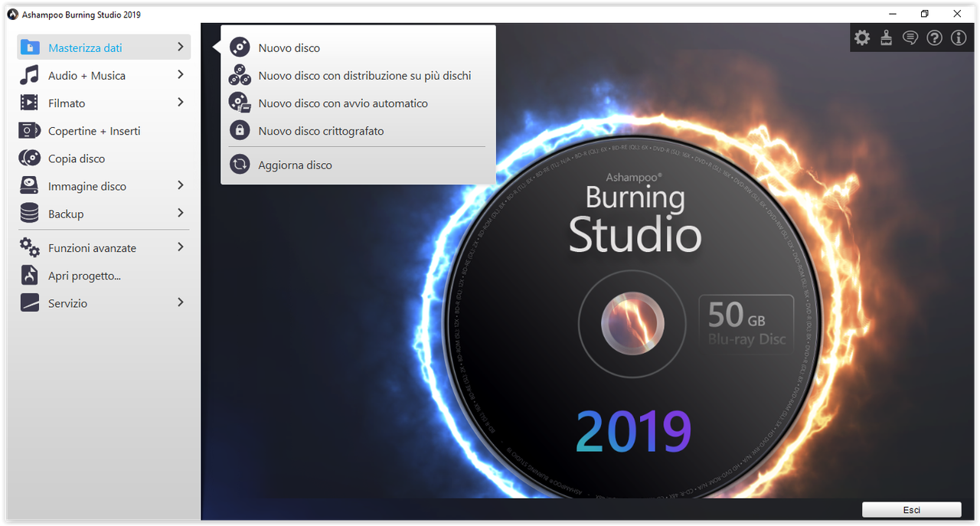Click the Filmato film strip icon
Screen dimensions: 980x526
29,103
